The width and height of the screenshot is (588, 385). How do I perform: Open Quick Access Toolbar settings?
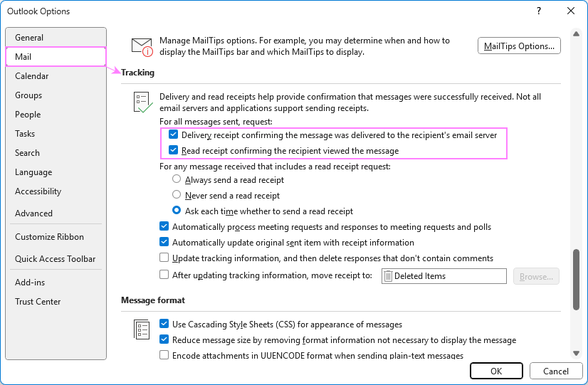click(56, 258)
